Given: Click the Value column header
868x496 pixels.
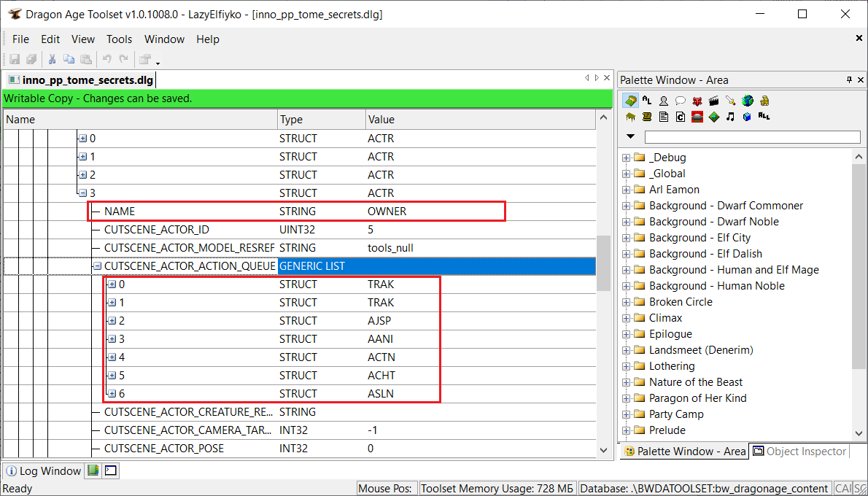Looking at the screenshot, I should coord(481,120).
